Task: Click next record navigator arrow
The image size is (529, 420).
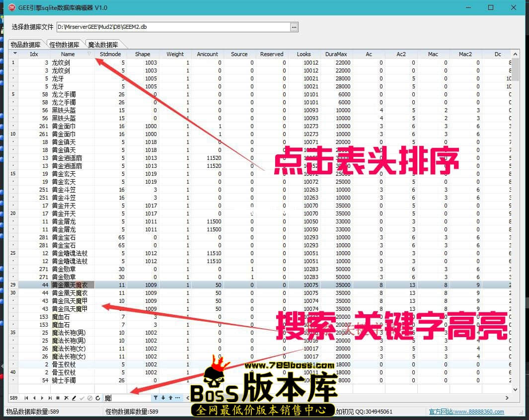Action: 42,398
